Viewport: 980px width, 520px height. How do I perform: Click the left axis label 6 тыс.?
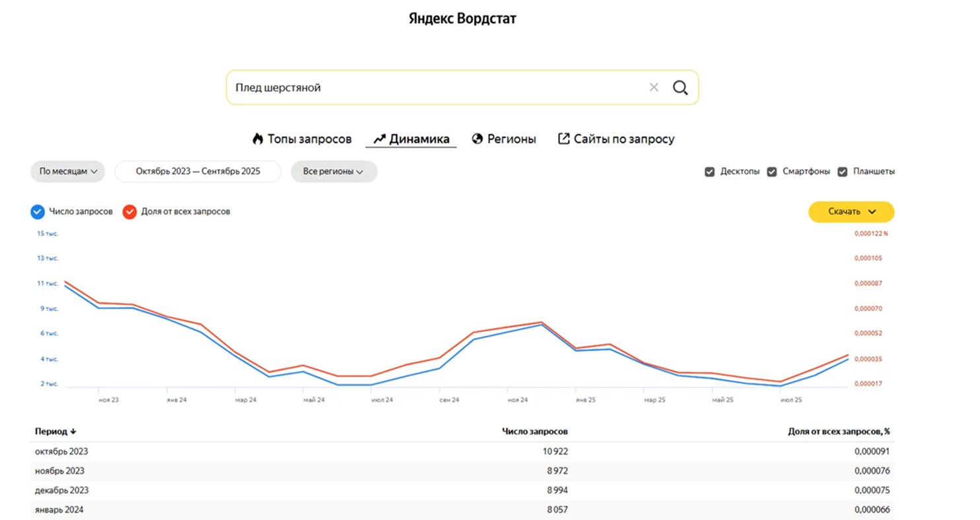coord(50,333)
